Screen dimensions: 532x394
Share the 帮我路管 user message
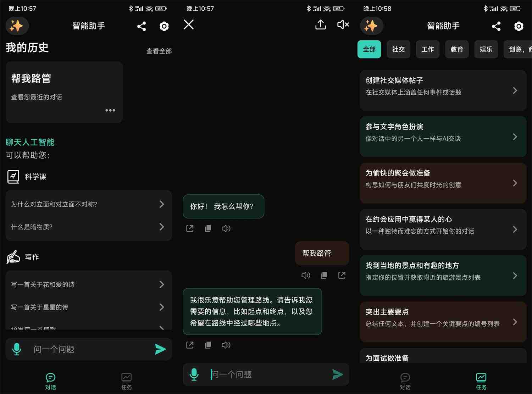(342, 275)
